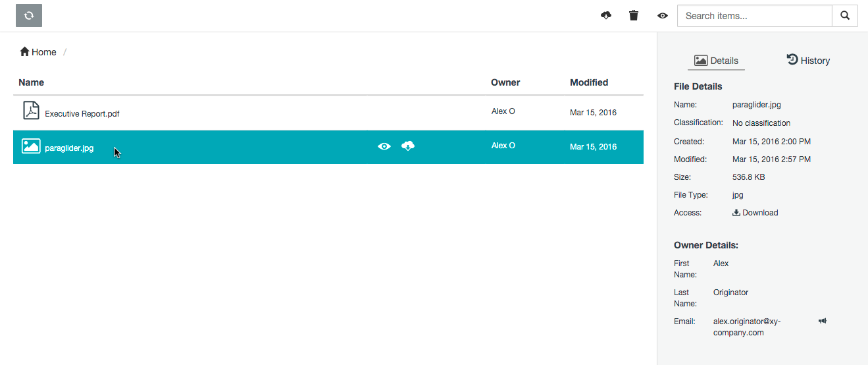Image resolution: width=868 pixels, height=365 pixels.
Task: Sort by the Modified column header
Action: [589, 82]
